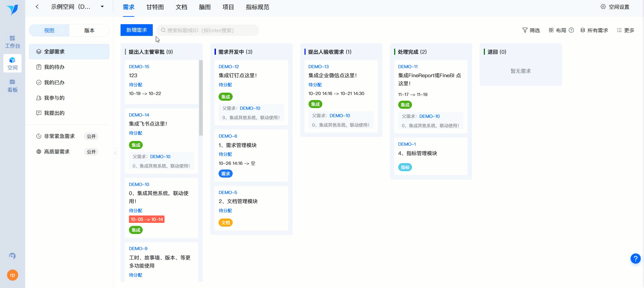Image resolution: width=644 pixels, height=288 pixels.
Task: Open requirement link DEMO-6
Action: 228,136
